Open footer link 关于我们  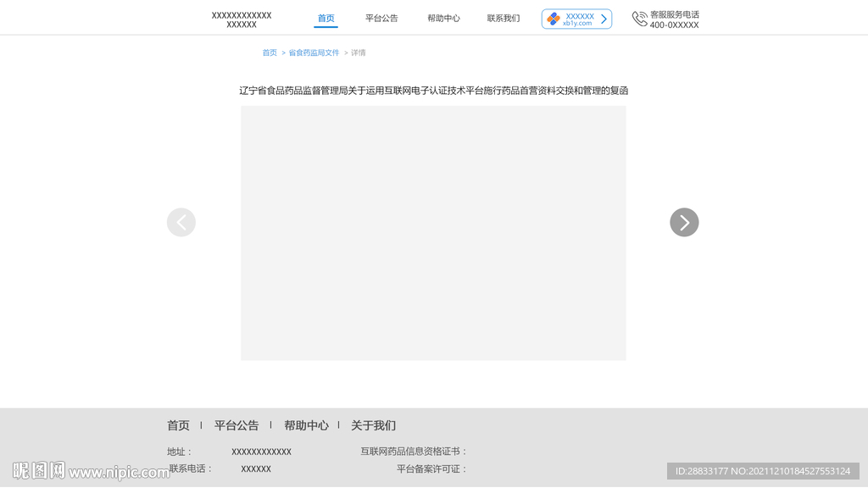pyautogui.click(x=373, y=425)
